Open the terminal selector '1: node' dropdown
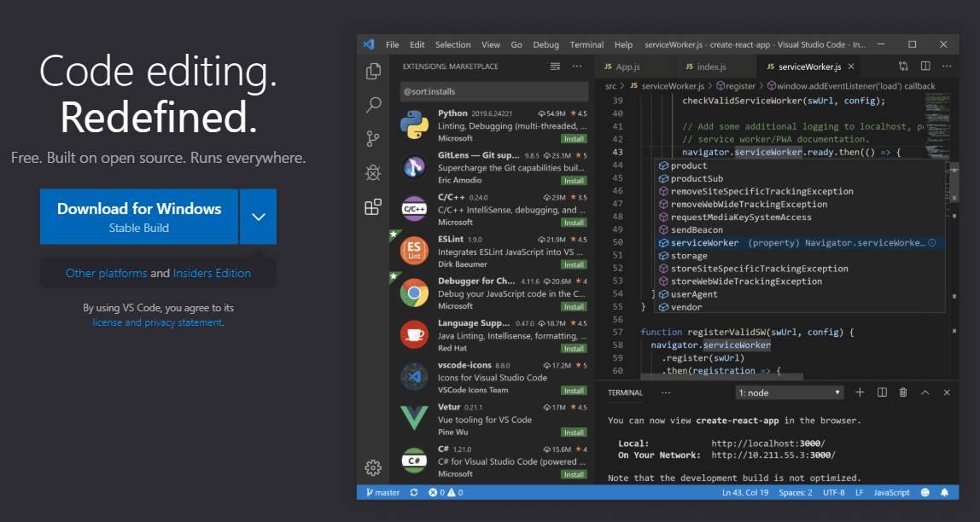 point(790,392)
